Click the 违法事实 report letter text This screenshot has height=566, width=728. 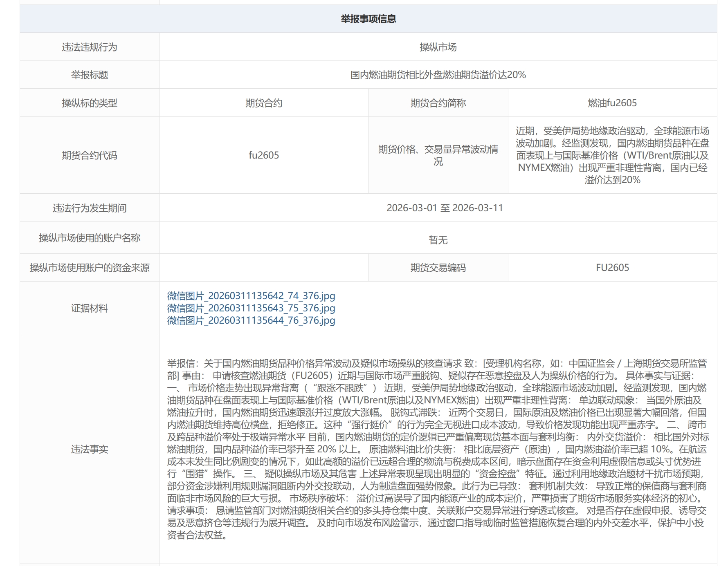438,449
